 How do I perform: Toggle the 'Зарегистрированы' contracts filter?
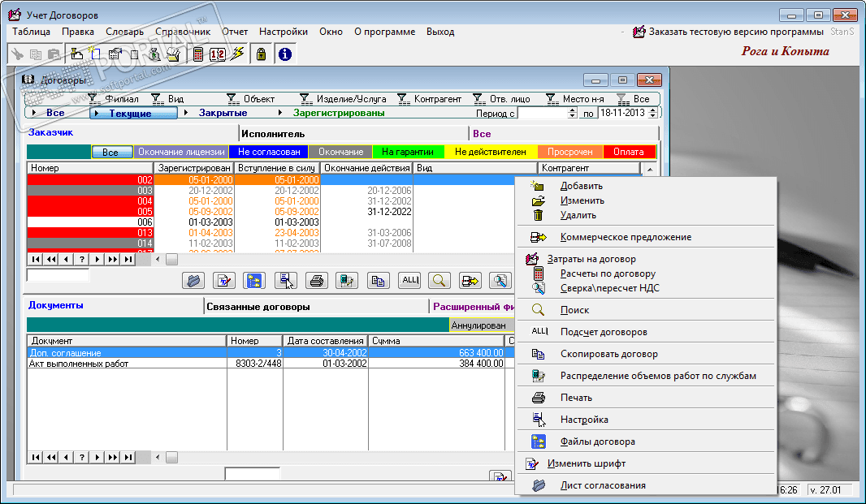coord(338,114)
